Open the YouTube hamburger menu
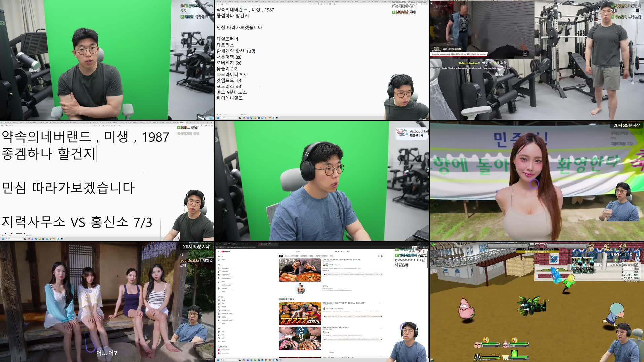Image resolution: width=644 pixels, height=362 pixels. pyautogui.click(x=218, y=251)
